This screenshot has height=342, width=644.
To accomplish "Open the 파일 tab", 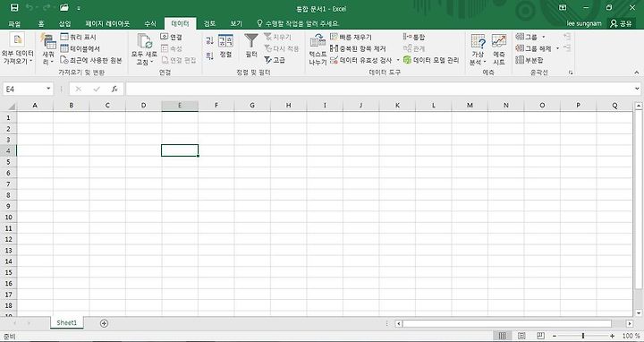I will point(14,24).
